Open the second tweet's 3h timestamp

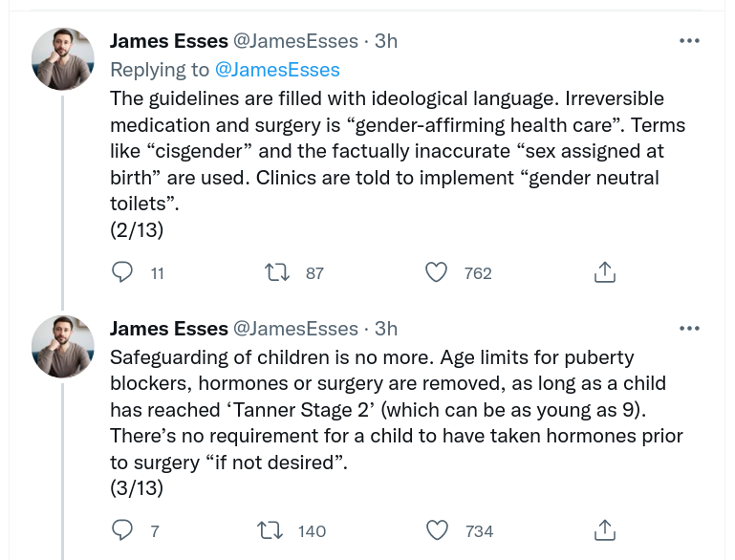pyautogui.click(x=385, y=329)
